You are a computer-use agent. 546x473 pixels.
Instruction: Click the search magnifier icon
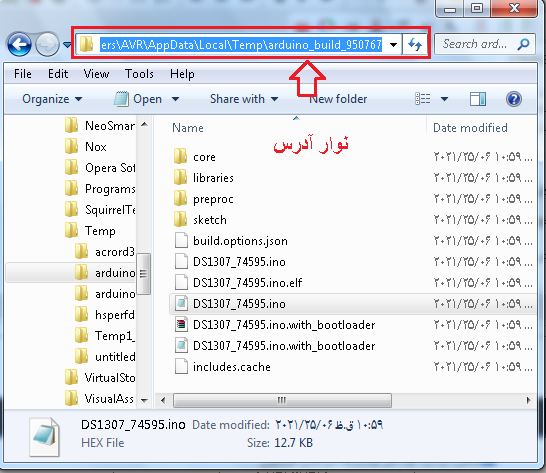(523, 44)
